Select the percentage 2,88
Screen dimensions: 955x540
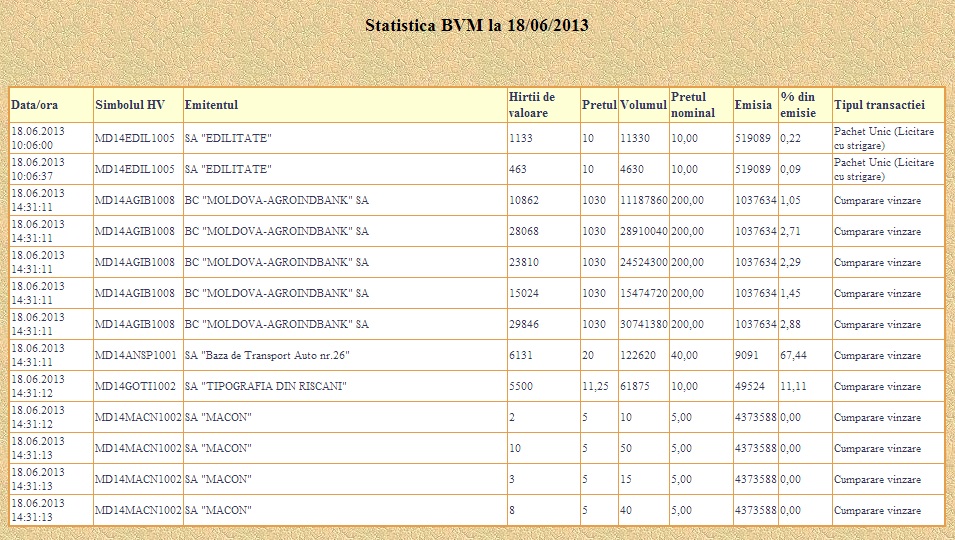pyautogui.click(x=791, y=324)
